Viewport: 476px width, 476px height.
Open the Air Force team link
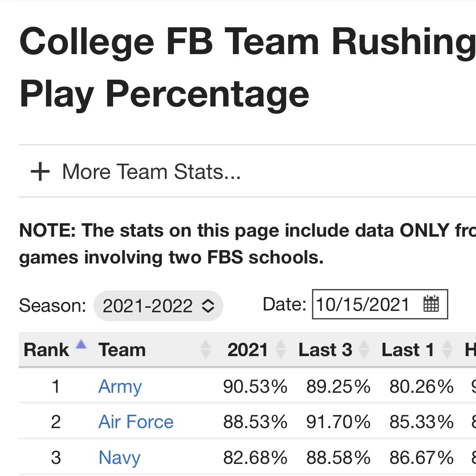(136, 422)
